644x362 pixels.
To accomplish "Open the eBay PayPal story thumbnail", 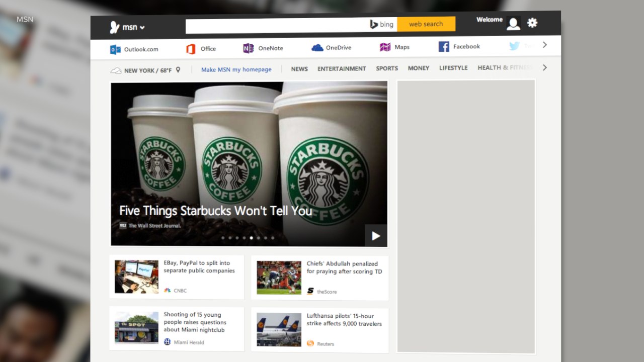I will [x=136, y=277].
